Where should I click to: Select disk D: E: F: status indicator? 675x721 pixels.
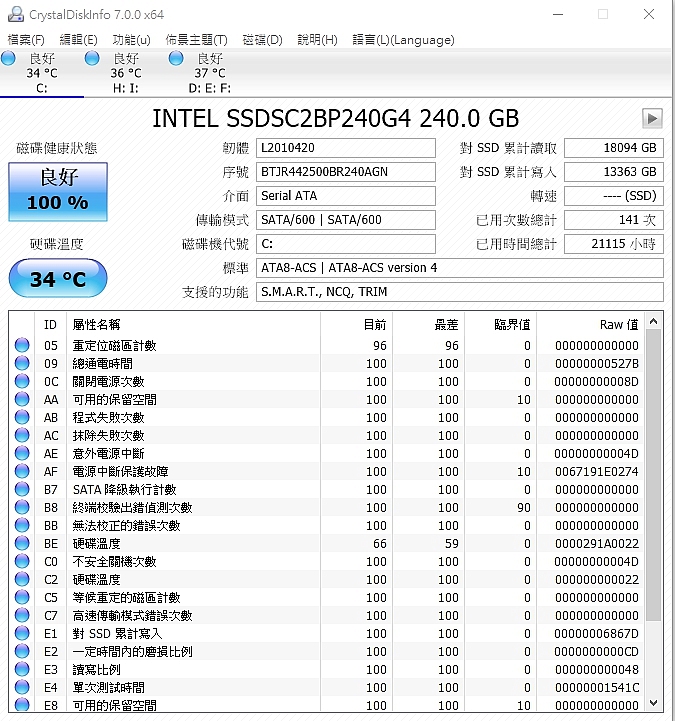176,58
